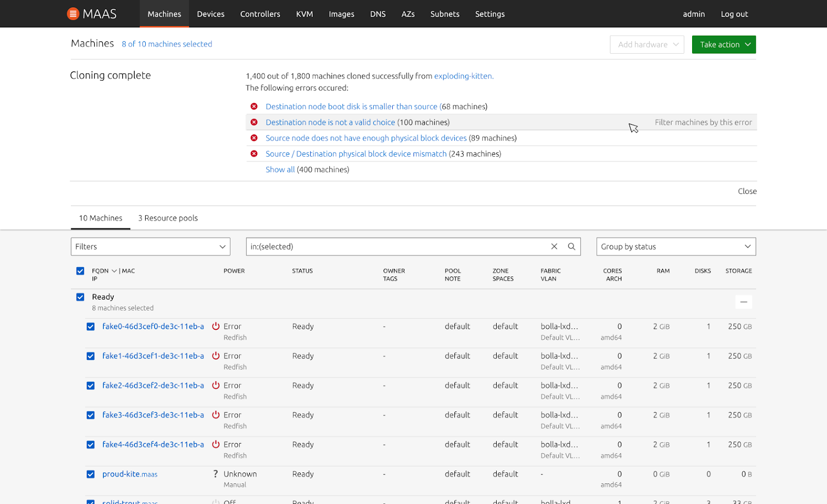Switch to the 3 Resource pools tab

click(168, 218)
